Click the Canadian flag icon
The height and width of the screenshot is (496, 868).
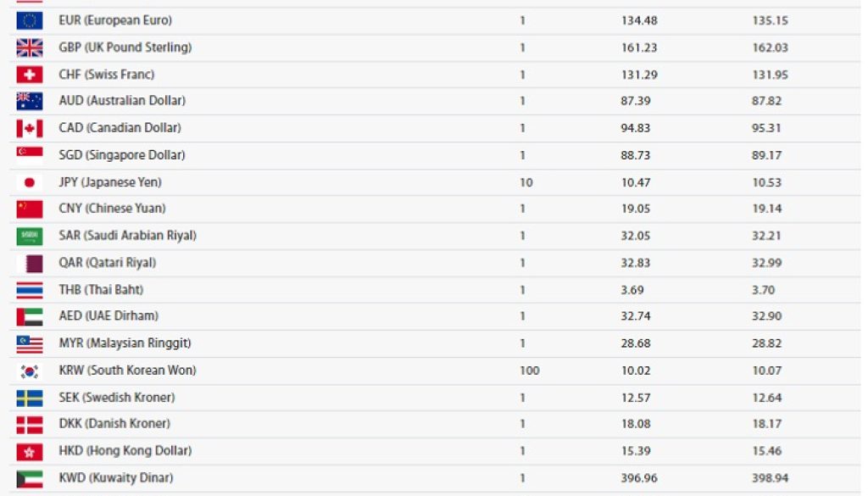29,128
